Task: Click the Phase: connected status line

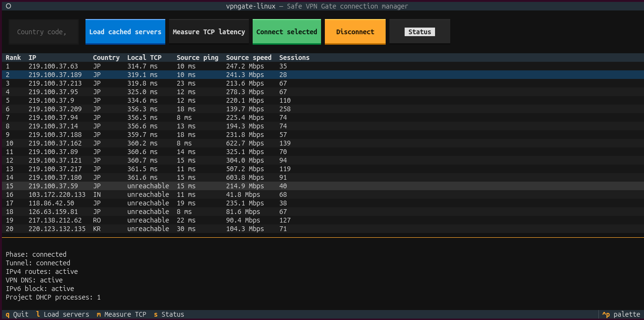Action: click(36, 254)
